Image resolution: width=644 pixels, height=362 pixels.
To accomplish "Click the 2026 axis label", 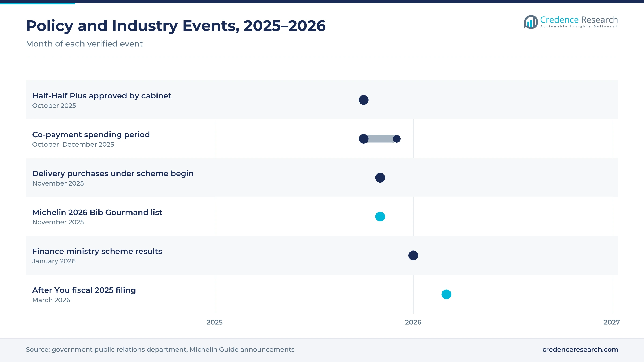I will point(413,322).
